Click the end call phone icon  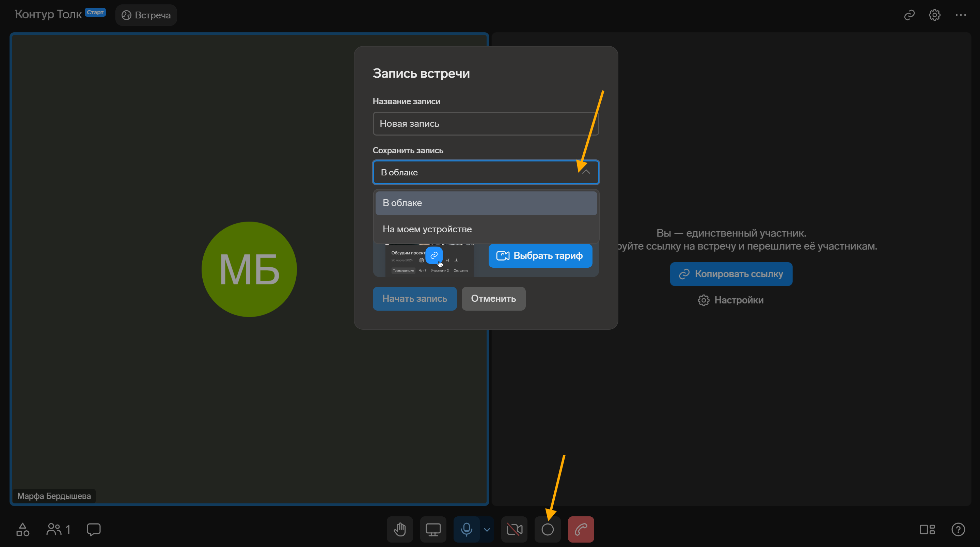point(581,529)
